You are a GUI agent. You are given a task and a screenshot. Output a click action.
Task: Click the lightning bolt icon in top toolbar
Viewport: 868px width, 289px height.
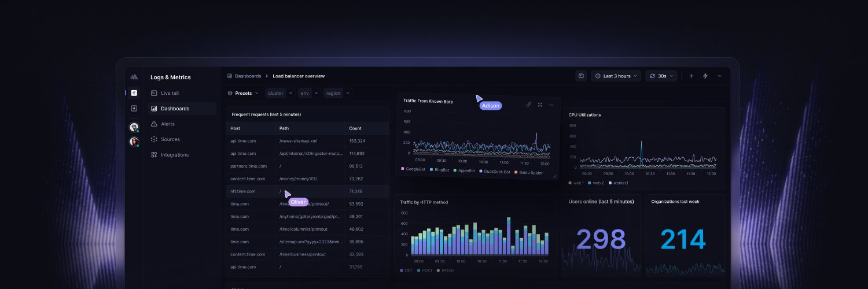tap(705, 76)
